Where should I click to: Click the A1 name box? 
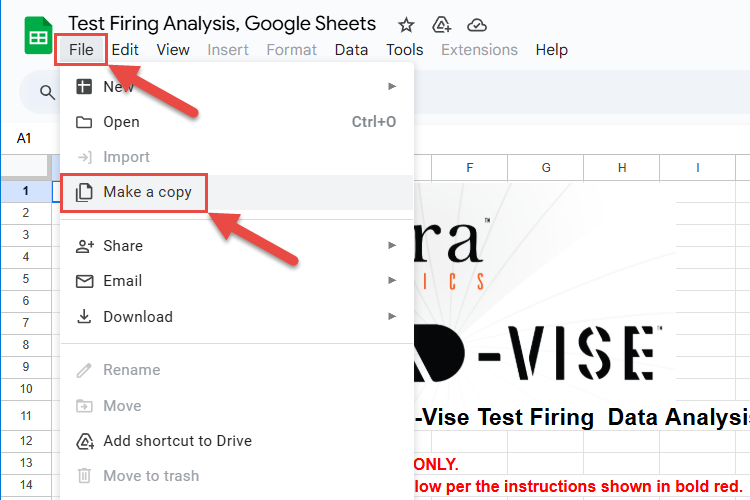tap(24, 138)
